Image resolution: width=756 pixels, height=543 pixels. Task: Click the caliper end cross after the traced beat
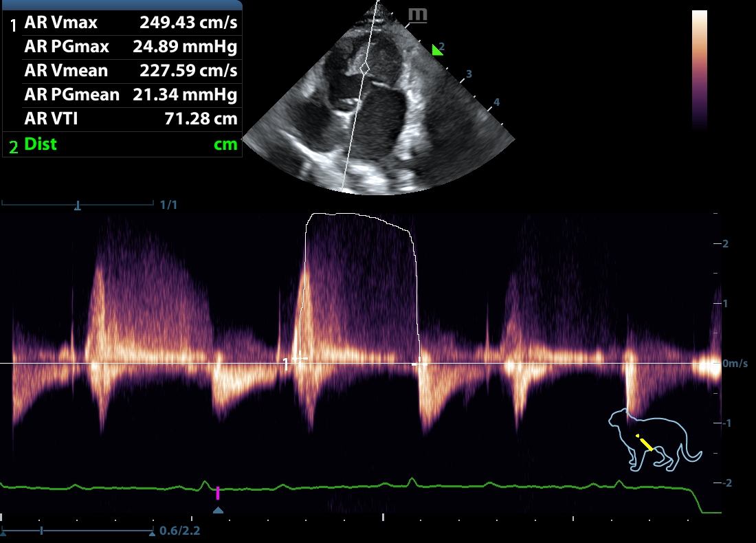[x=419, y=364]
